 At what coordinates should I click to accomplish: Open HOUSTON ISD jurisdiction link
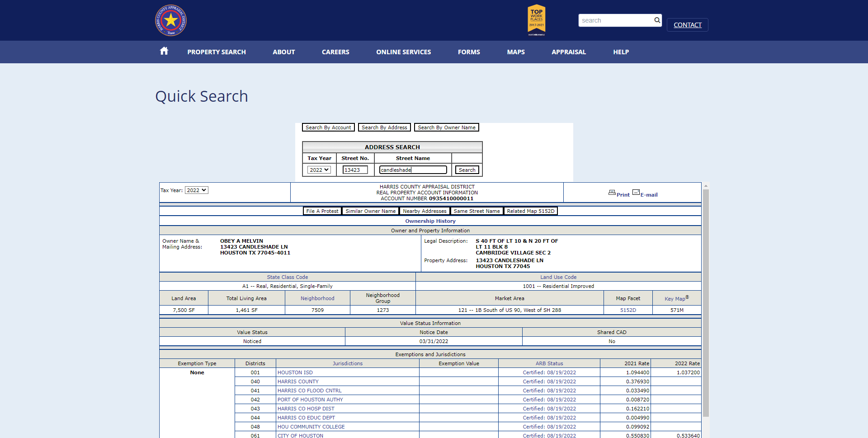295,372
